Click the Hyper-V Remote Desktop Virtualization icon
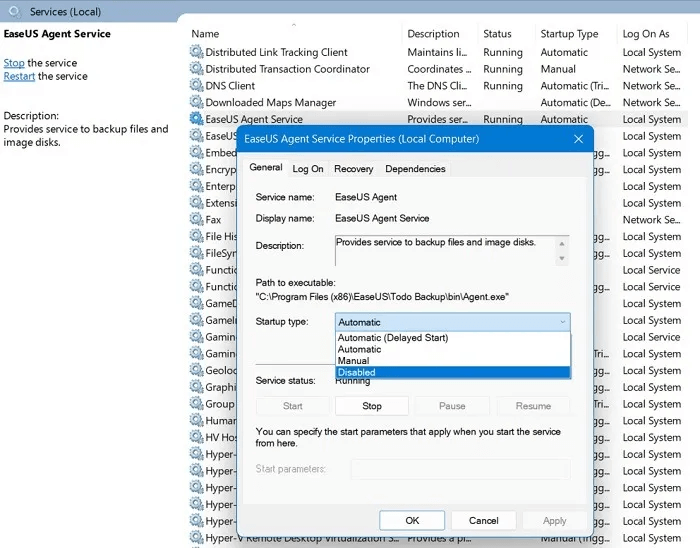 (x=196, y=538)
